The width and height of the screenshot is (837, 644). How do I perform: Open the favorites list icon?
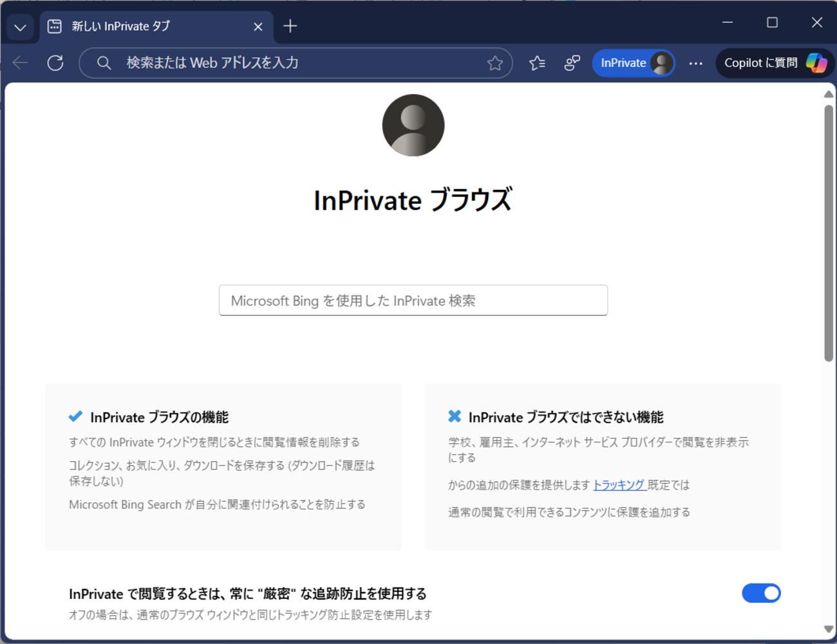click(x=537, y=63)
